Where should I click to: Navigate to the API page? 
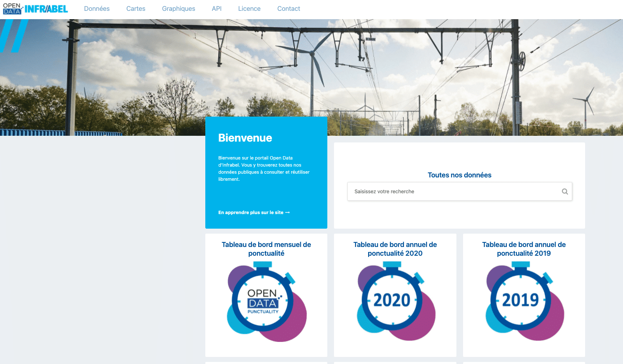(217, 9)
